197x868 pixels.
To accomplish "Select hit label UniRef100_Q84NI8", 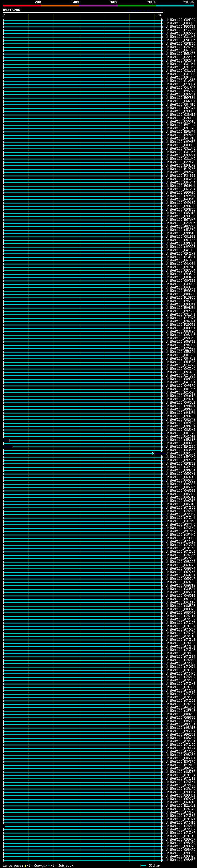I will pos(180,104).
